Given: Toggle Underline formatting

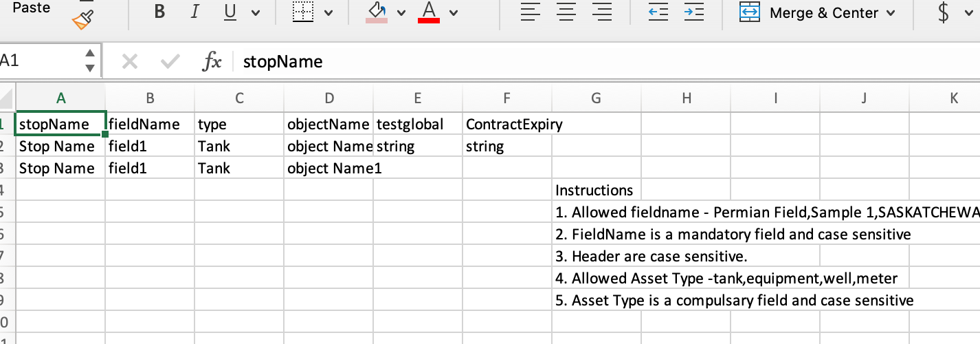Looking at the screenshot, I should pyautogui.click(x=230, y=12).
